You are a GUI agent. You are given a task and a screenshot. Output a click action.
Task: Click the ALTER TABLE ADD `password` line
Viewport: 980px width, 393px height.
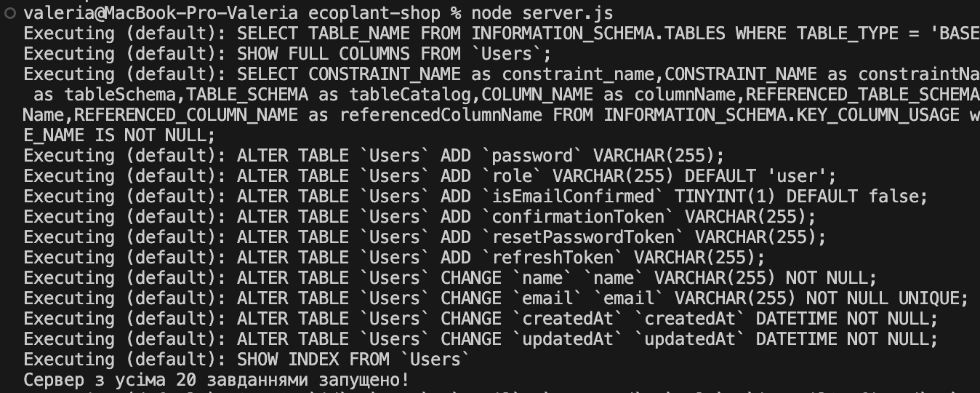coord(374,156)
